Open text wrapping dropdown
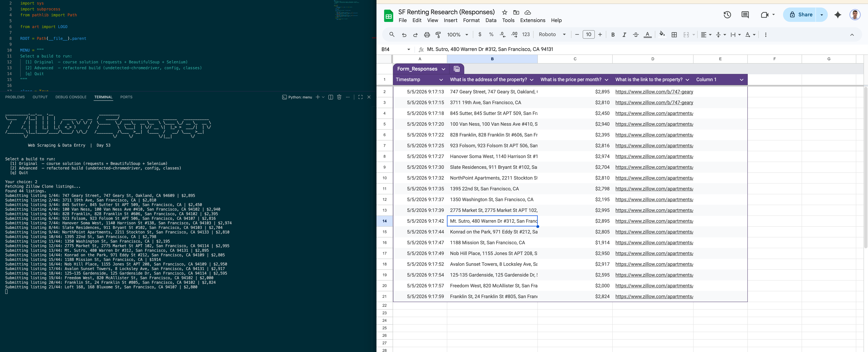 pos(735,35)
